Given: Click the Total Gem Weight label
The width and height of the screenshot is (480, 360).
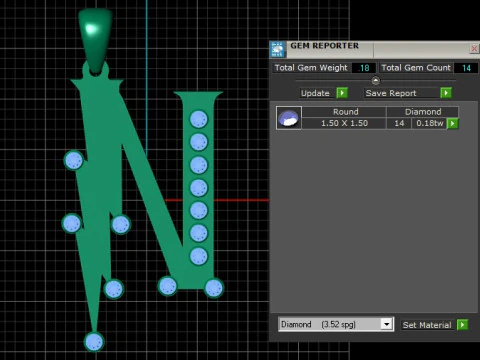Looking at the screenshot, I should pyautogui.click(x=311, y=68).
